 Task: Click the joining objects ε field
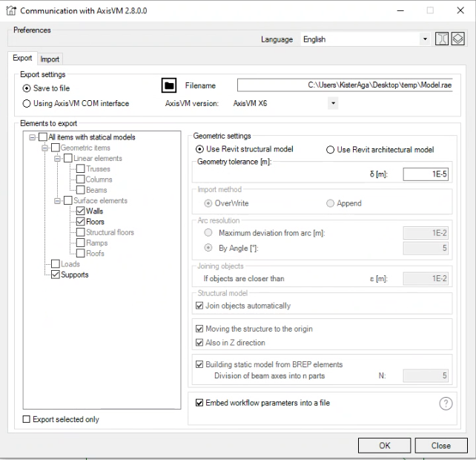tap(426, 278)
